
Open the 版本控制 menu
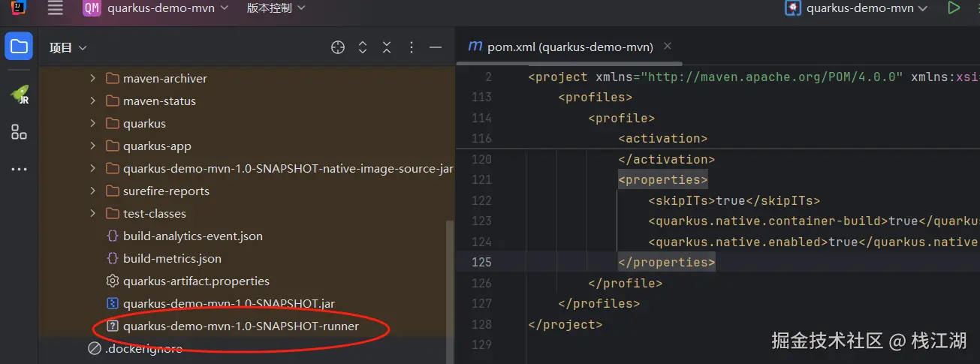276,8
